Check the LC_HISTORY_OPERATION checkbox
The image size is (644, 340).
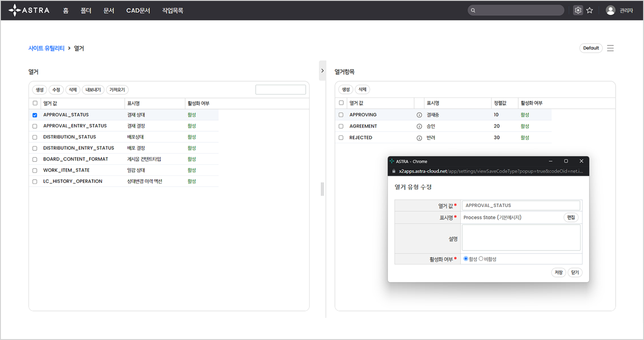tap(35, 182)
